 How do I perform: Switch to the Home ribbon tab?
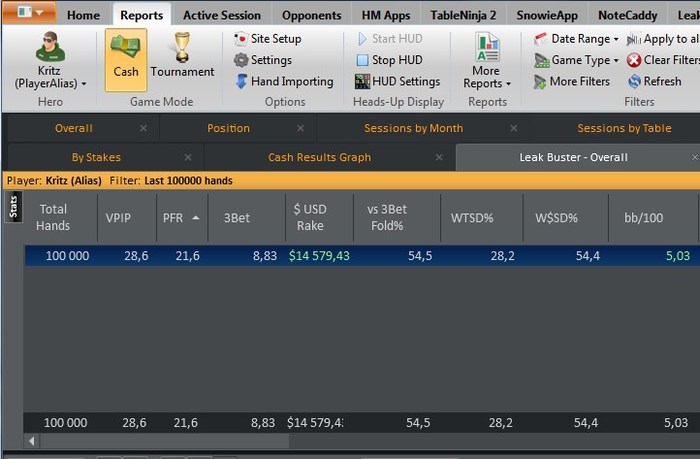coord(83,15)
